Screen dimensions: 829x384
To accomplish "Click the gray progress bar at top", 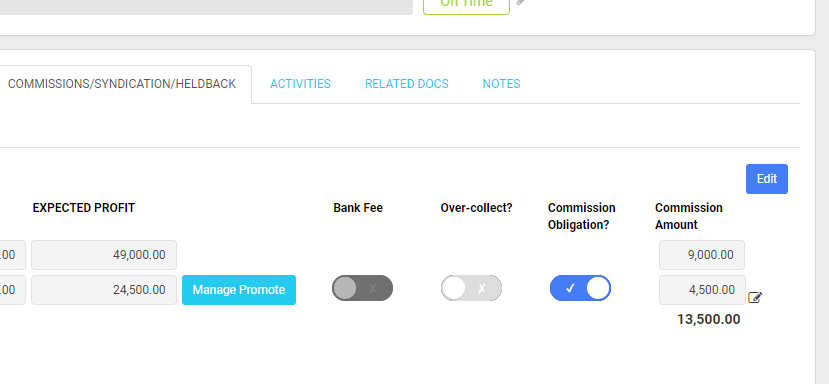I will pos(206,7).
